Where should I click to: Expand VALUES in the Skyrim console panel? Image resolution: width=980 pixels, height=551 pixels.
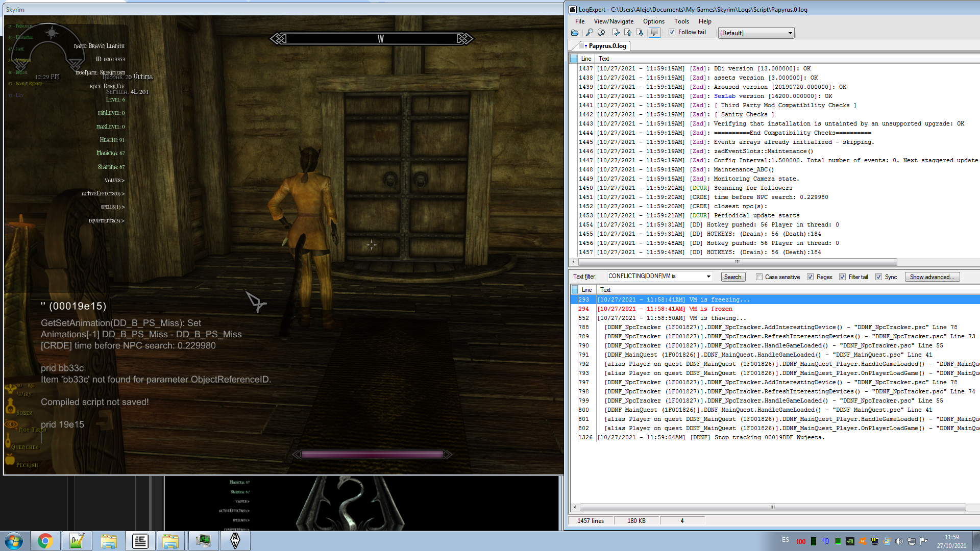pyautogui.click(x=114, y=181)
